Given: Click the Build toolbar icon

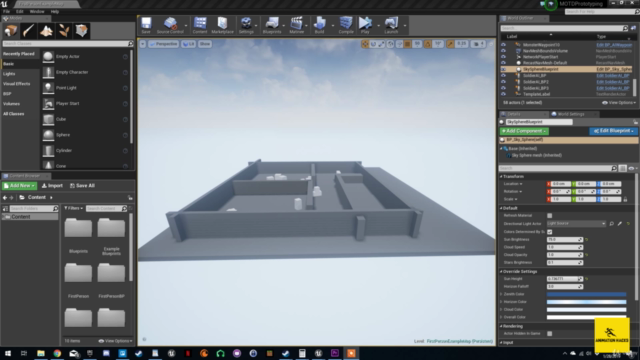Looking at the screenshot, I should pyautogui.click(x=320, y=25).
